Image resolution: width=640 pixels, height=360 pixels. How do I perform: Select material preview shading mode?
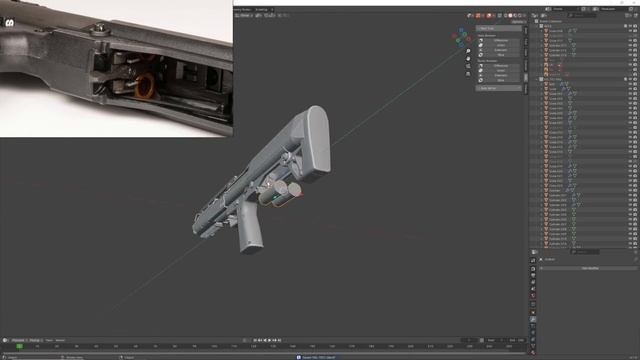coord(515,16)
